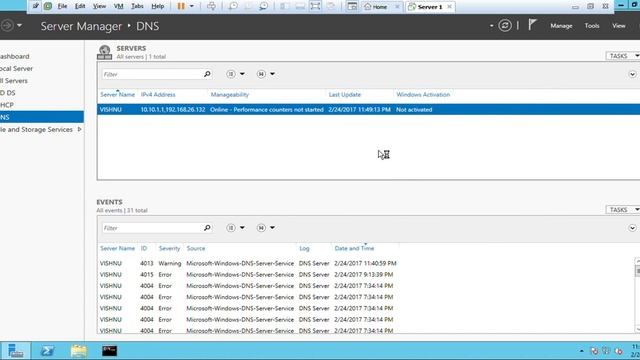Collapse the Servers filter pane chevron
Screen dimensions: 640x360
632,74
